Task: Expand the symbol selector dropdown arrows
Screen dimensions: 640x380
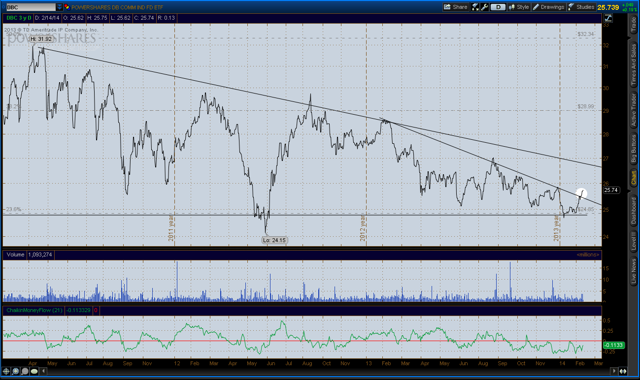Action: pyautogui.click(x=60, y=7)
